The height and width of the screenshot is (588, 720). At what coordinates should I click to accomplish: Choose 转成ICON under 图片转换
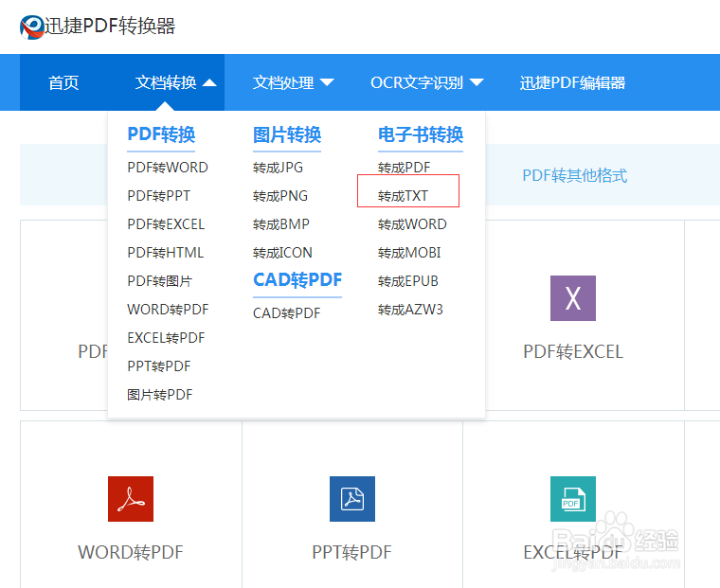coord(282,253)
